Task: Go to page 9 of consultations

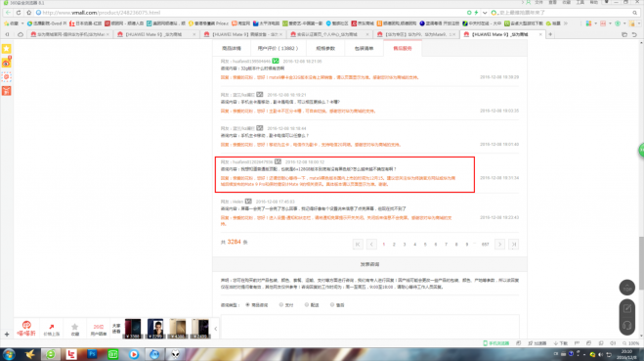Action: tap(467, 245)
